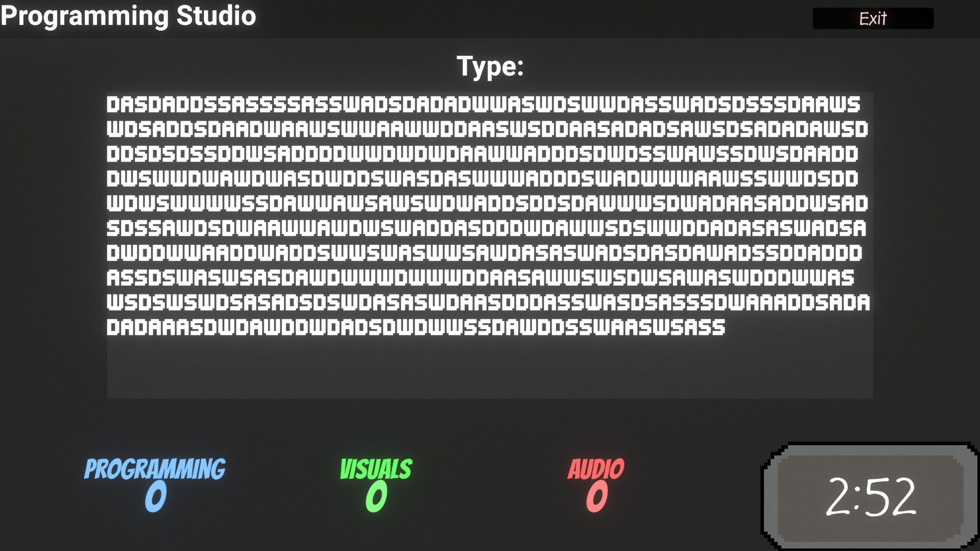This screenshot has height=551, width=980.
Task: Select the line starting with ASSDSWASWS
Action: pos(480,278)
